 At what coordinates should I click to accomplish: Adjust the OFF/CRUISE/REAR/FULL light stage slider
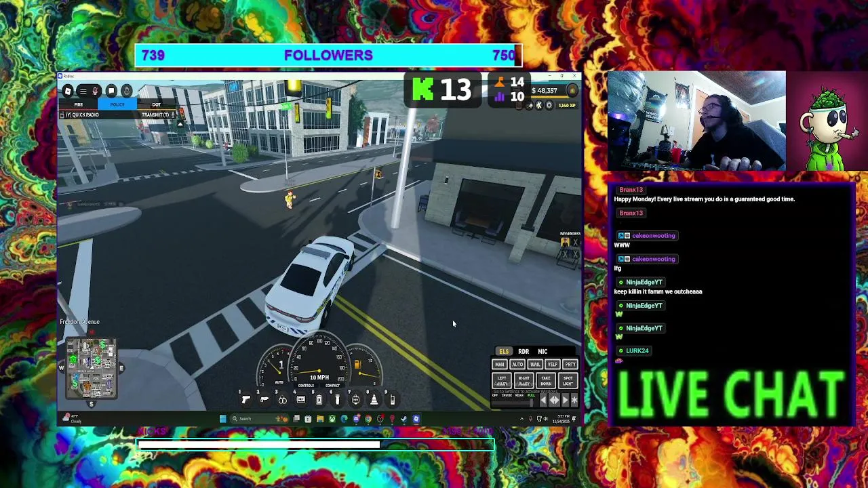[x=513, y=402]
